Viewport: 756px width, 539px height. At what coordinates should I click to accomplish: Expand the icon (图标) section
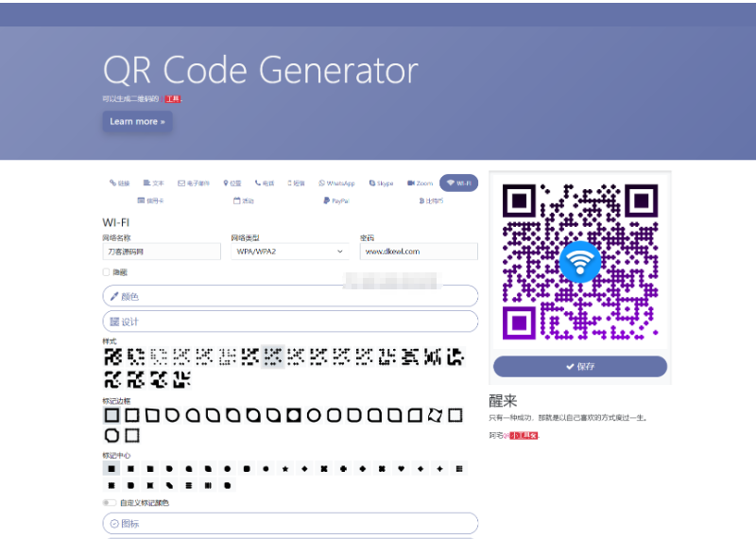[x=290, y=523]
